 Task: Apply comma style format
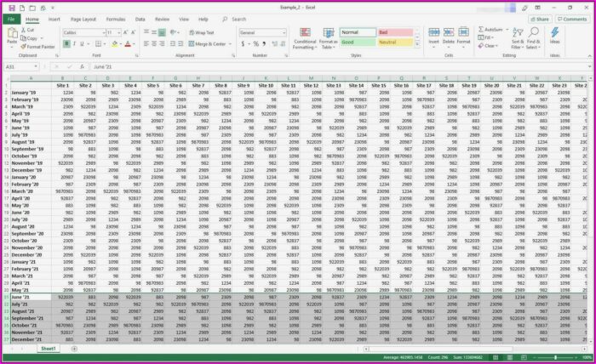click(x=264, y=44)
